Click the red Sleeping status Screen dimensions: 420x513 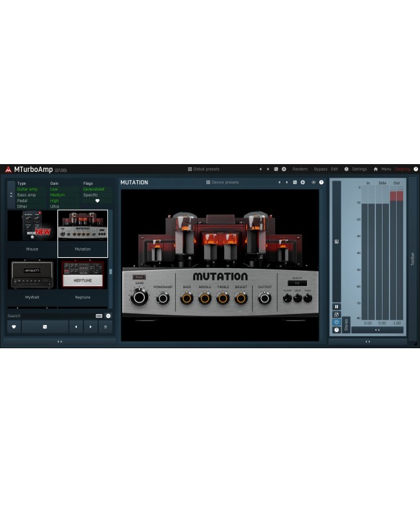pos(403,169)
